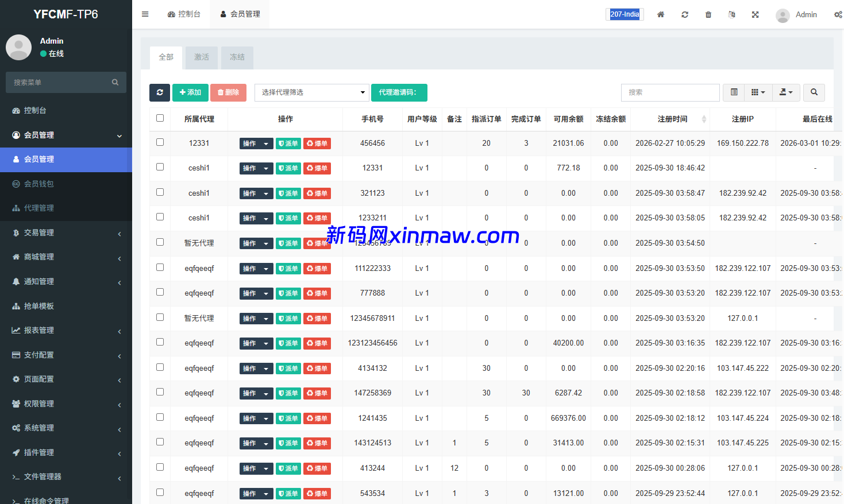The height and width of the screenshot is (504, 844).
Task: Open 会员钱包 in the sidebar
Action: click(39, 184)
